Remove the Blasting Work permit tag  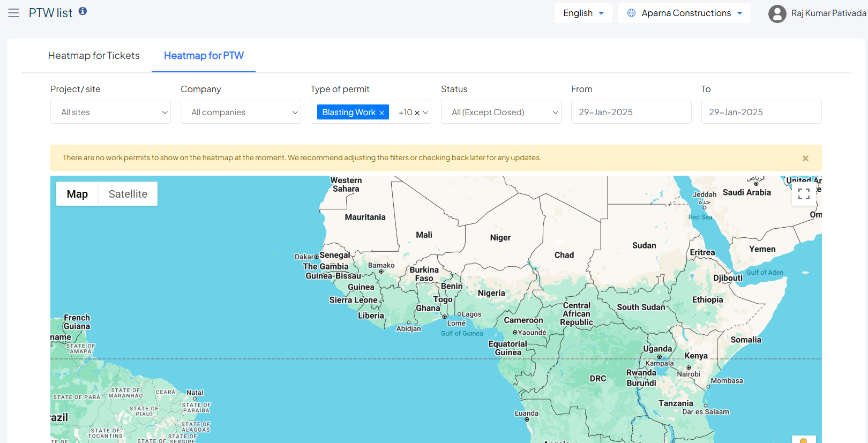[x=381, y=112]
